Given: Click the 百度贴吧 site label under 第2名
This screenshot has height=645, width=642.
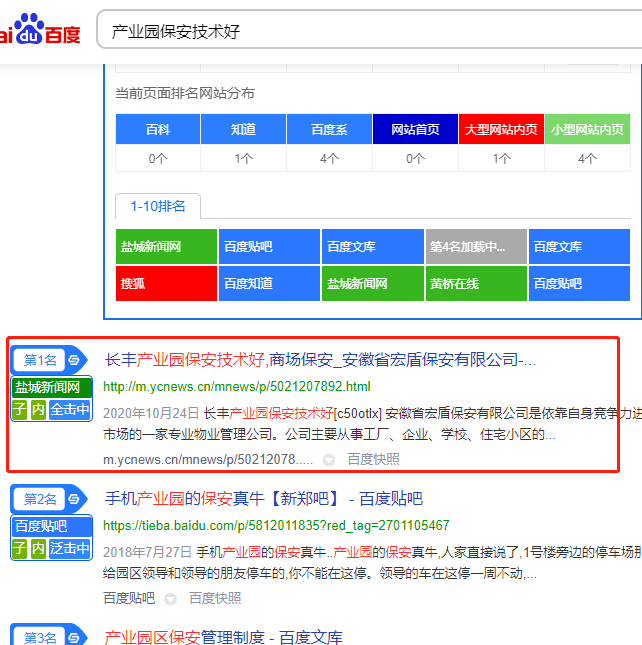Looking at the screenshot, I should (x=51, y=526).
